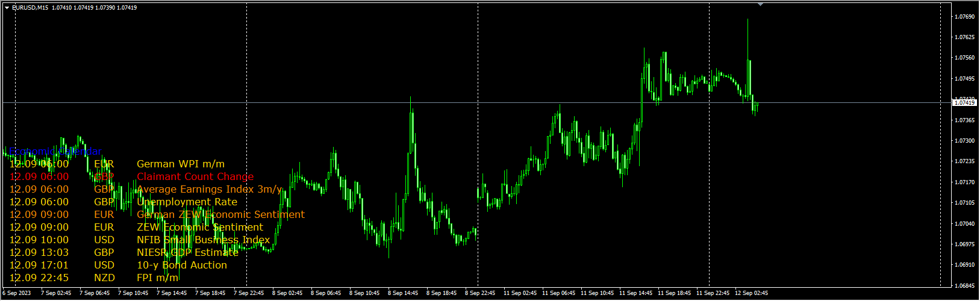Click the 1.07560 price scale value

click(965, 58)
